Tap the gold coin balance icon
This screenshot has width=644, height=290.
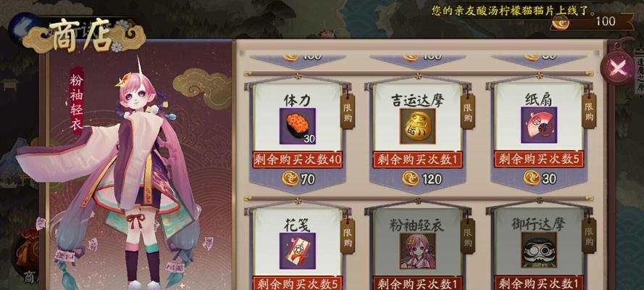point(560,22)
